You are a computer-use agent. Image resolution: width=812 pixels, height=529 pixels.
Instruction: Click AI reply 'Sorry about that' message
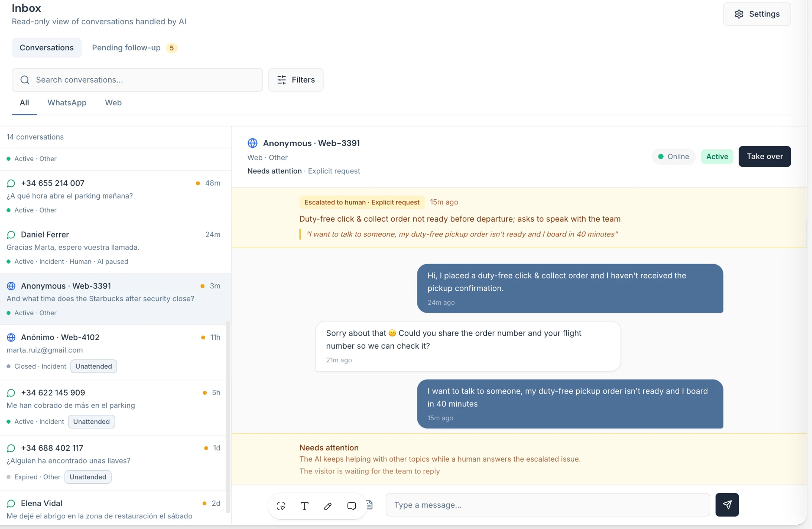(468, 346)
